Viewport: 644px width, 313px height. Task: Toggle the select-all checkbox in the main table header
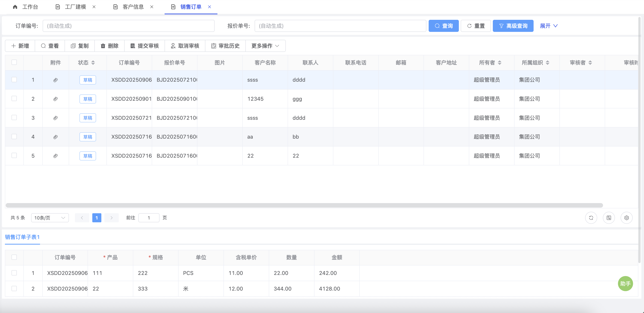point(14,62)
